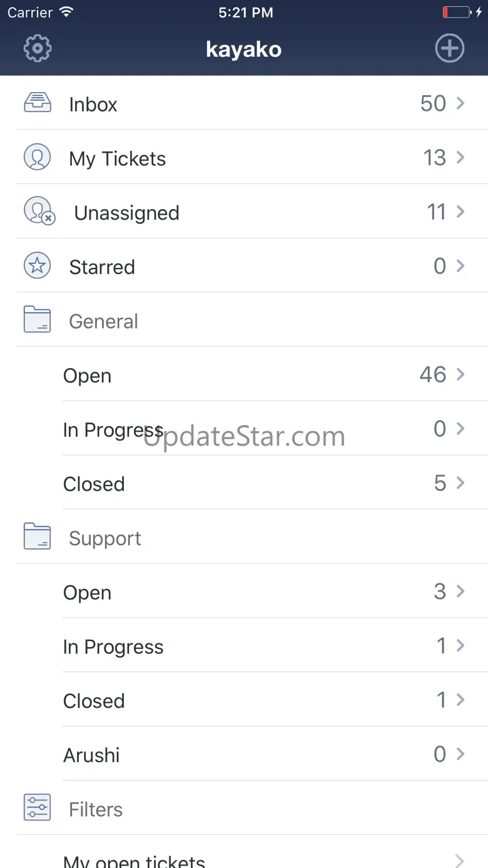Tap the My Tickets person icon
The height and width of the screenshot is (868, 488).
(38, 157)
